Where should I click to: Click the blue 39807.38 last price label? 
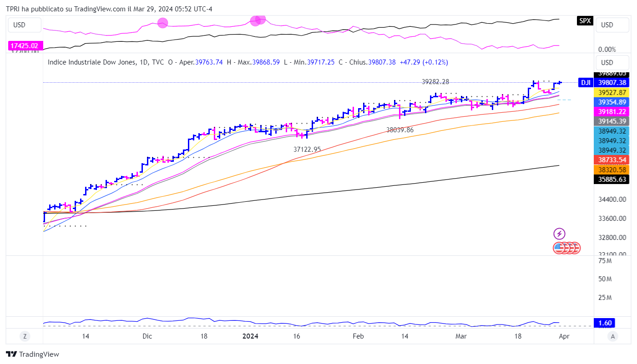point(612,83)
